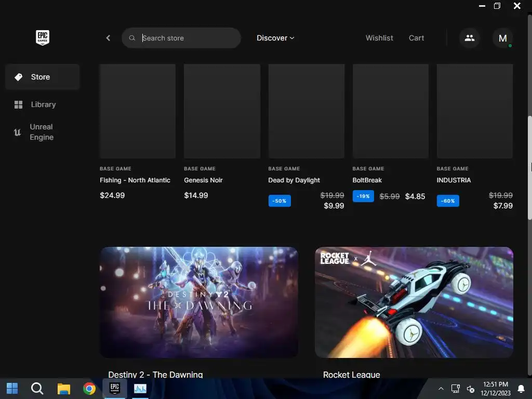
Task: Click the search magnifier icon in store search
Action: (x=132, y=38)
